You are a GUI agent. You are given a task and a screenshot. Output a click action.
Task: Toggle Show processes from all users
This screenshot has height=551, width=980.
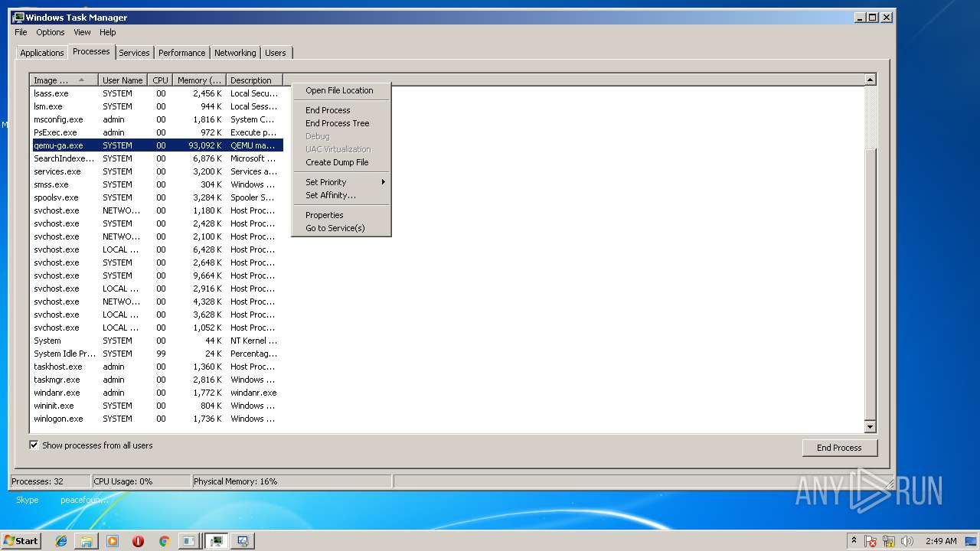34,445
